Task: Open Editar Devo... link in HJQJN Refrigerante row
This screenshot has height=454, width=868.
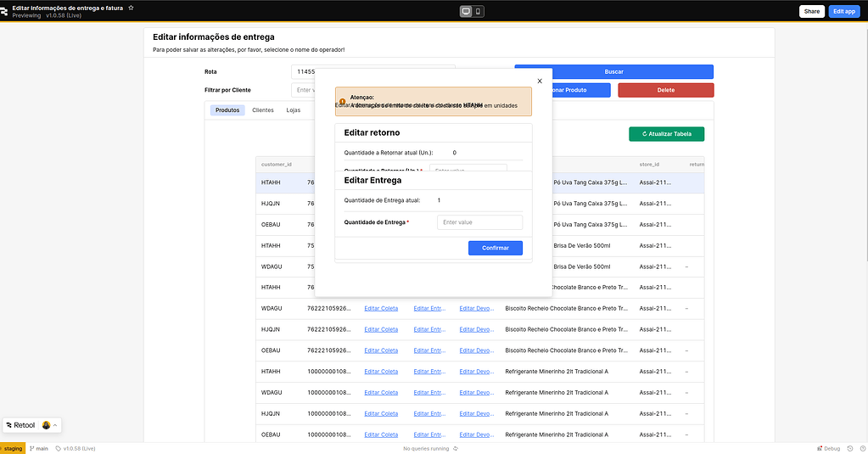Action: coord(476,413)
